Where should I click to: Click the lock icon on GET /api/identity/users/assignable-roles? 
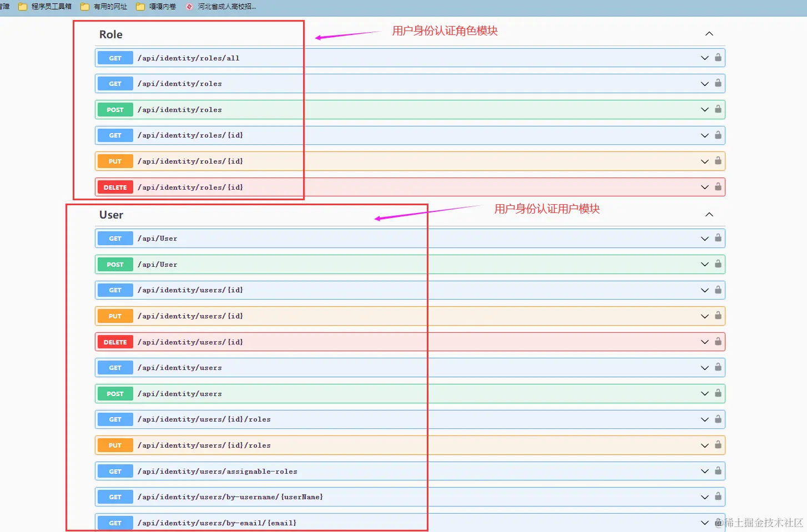point(718,471)
